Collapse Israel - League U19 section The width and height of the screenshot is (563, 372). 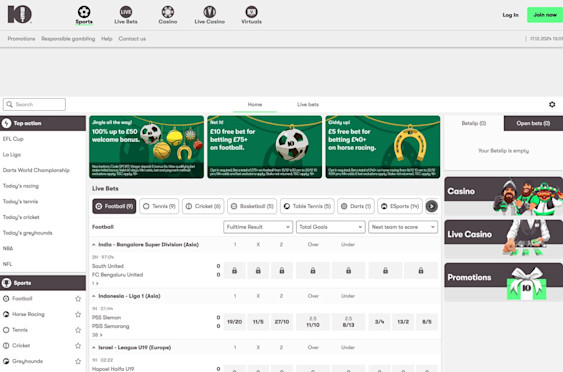point(94,347)
